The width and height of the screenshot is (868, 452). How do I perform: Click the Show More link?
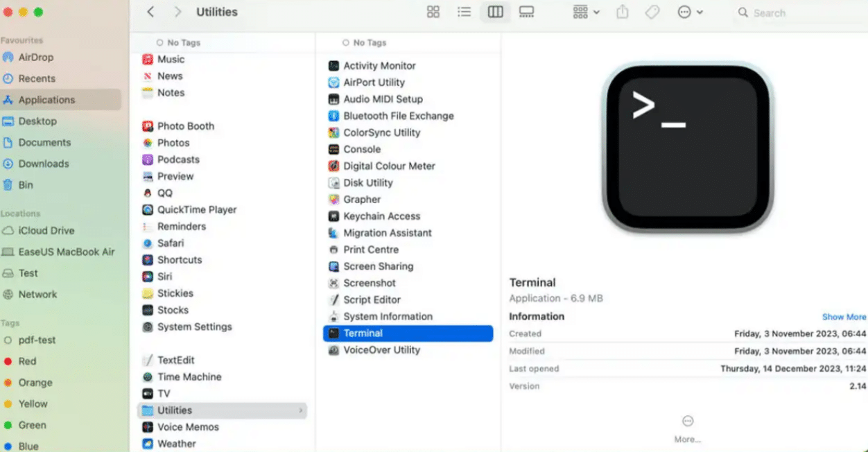844,317
